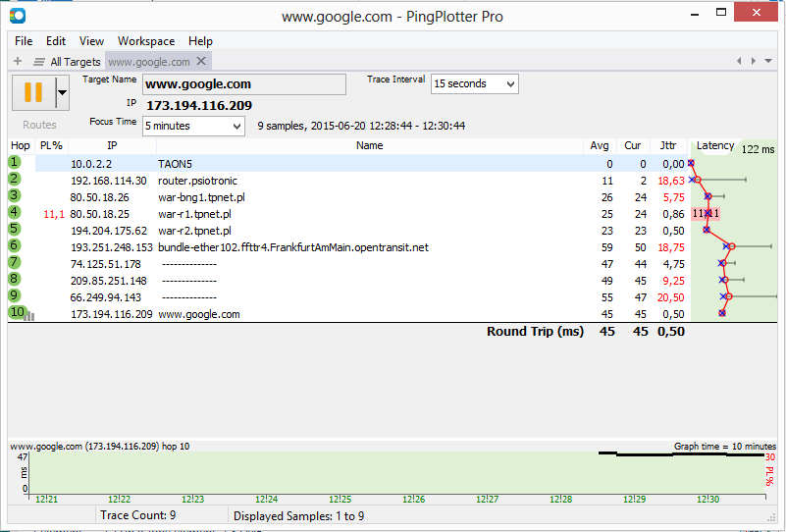This screenshot has height=532, width=786.
Task: Click the Name column header
Action: coord(369,145)
